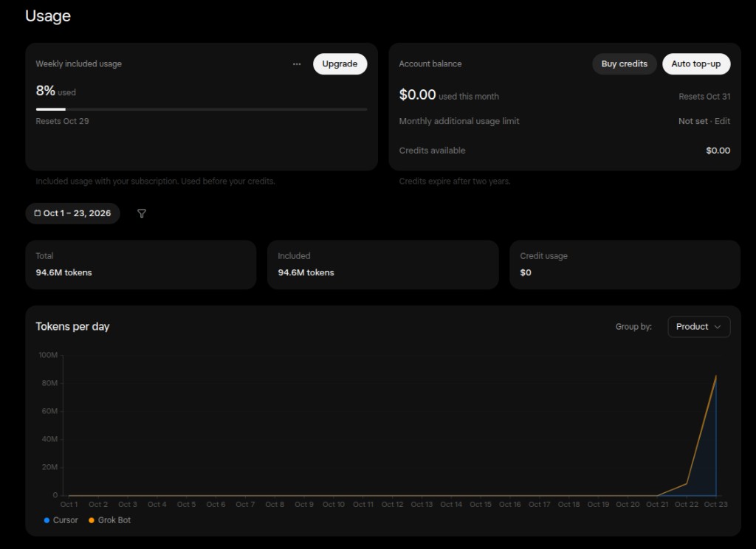This screenshot has width=756, height=549.
Task: Open the Oct 1 – 23, 2026 date picker
Action: point(73,213)
